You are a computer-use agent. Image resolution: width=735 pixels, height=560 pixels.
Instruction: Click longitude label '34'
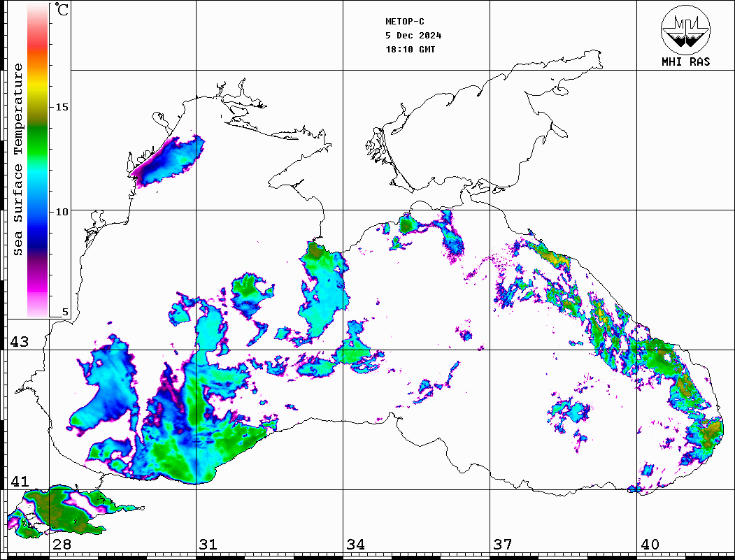[355, 544]
